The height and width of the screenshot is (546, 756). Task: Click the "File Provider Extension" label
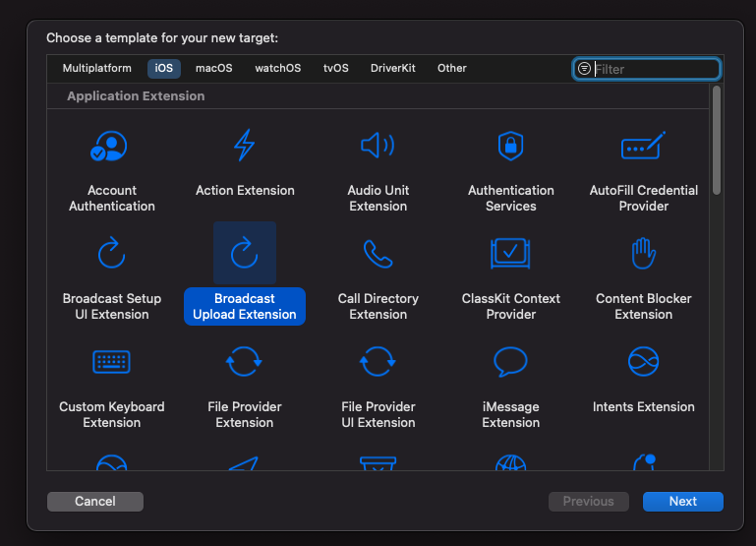point(245,414)
